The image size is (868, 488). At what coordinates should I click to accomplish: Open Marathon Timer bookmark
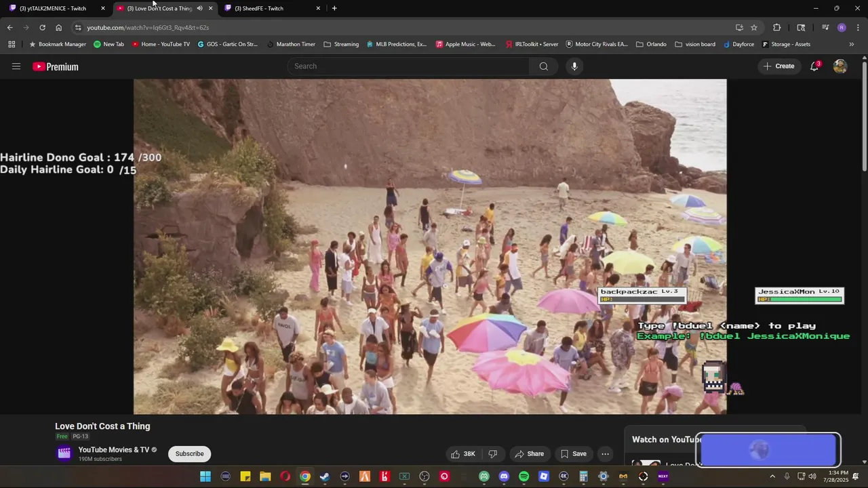tap(291, 44)
